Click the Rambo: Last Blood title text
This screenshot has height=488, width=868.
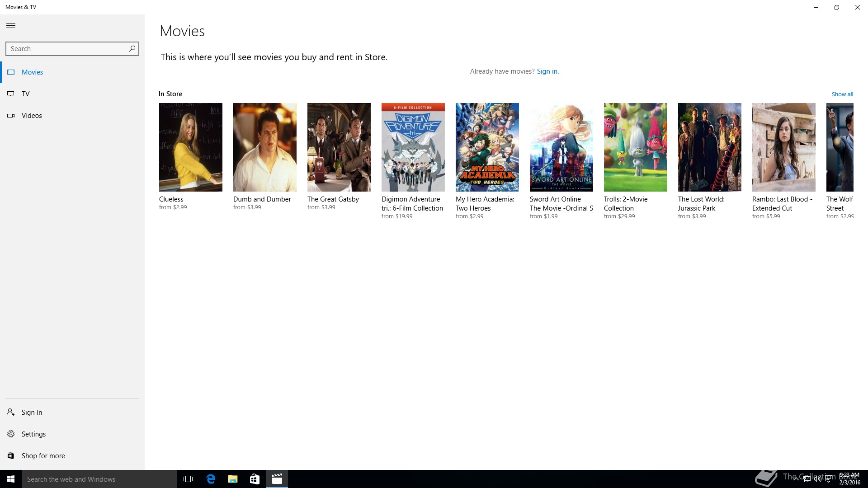782,203
